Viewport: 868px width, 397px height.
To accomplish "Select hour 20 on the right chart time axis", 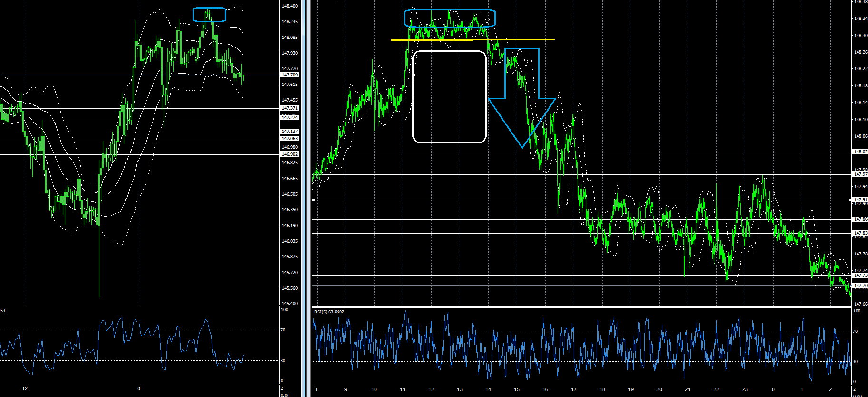I will [659, 389].
